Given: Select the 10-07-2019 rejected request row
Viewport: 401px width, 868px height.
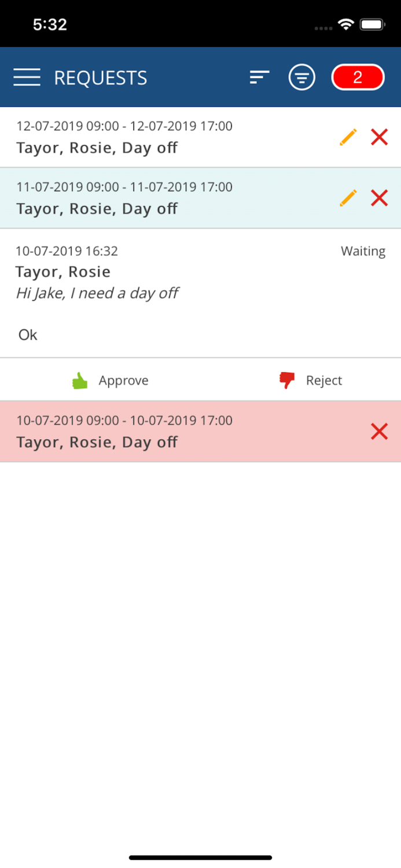Looking at the screenshot, I should coord(145,431).
